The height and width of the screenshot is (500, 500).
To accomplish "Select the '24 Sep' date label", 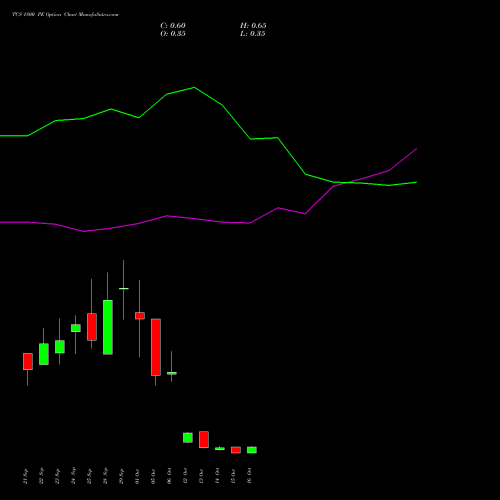I will coord(73,476).
